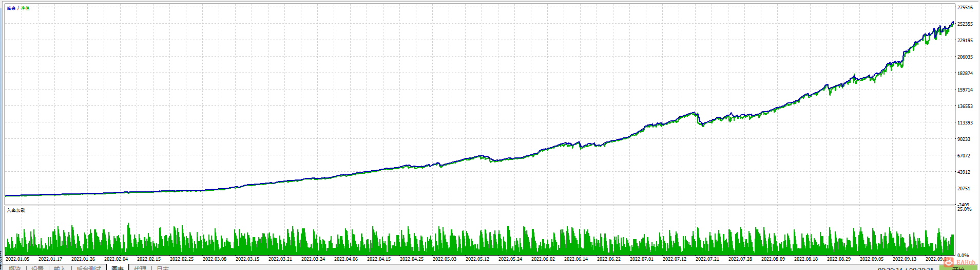Click the 2022.09.13 date label
This screenshot has width=980, height=270.
point(905,259)
